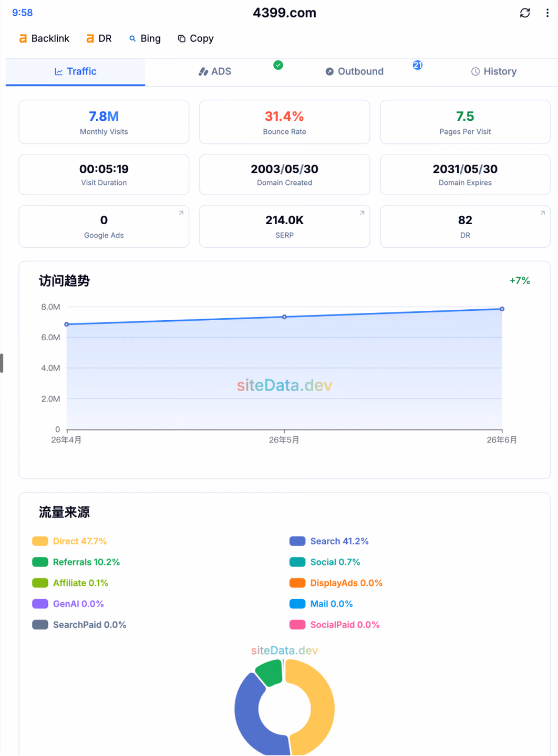Toggle the DisplayAds 0.0% legend swatch
Viewport: 558px width, 756px height.
click(297, 583)
